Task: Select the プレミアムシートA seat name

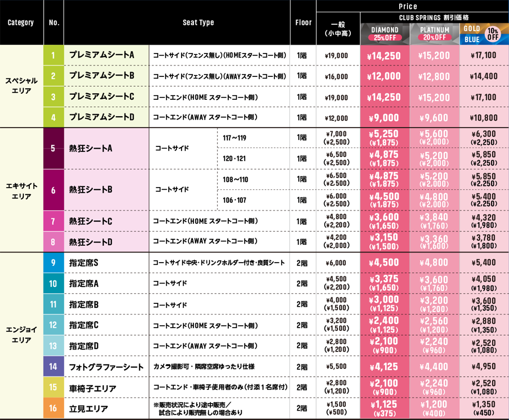Action: 102,55
